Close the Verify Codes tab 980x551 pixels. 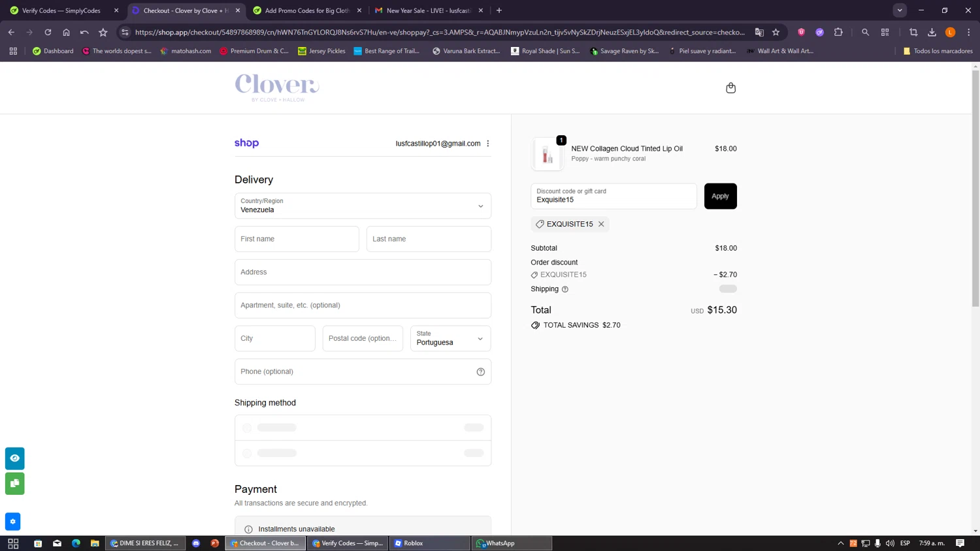[116, 10]
